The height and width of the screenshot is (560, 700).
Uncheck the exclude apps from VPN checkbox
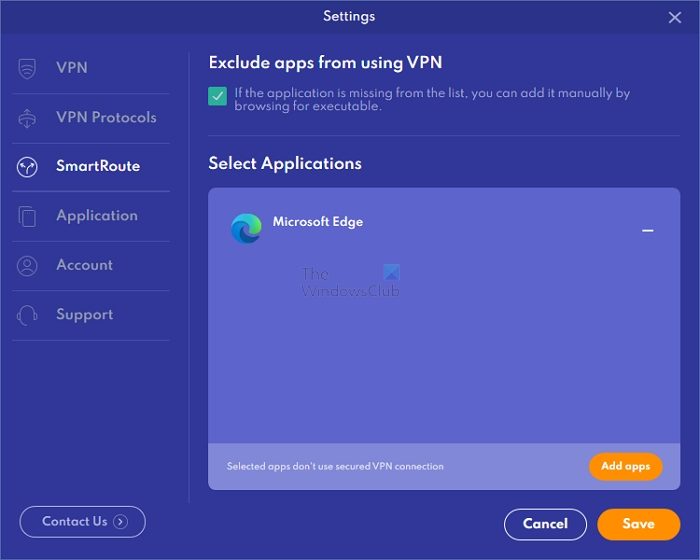(x=217, y=96)
